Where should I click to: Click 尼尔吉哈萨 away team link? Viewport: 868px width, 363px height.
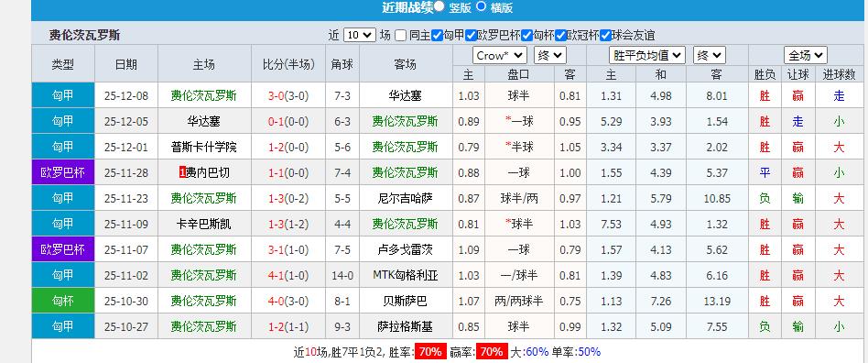[406, 198]
